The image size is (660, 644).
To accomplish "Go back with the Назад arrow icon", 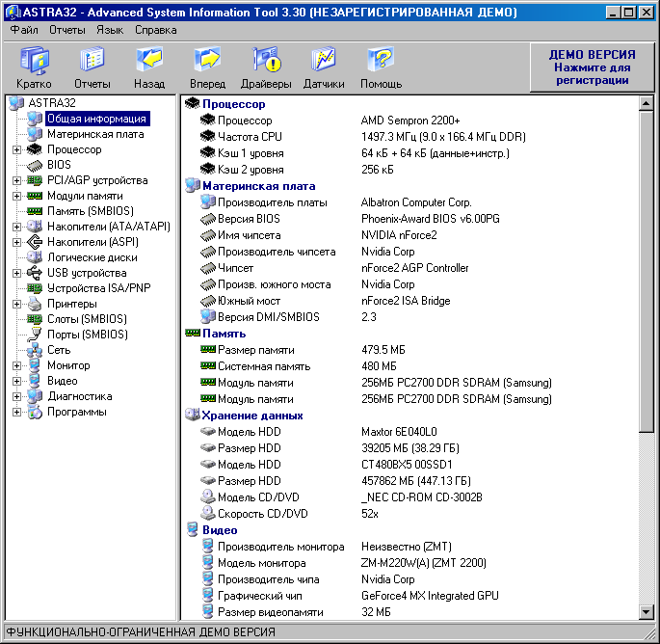I will (149, 59).
